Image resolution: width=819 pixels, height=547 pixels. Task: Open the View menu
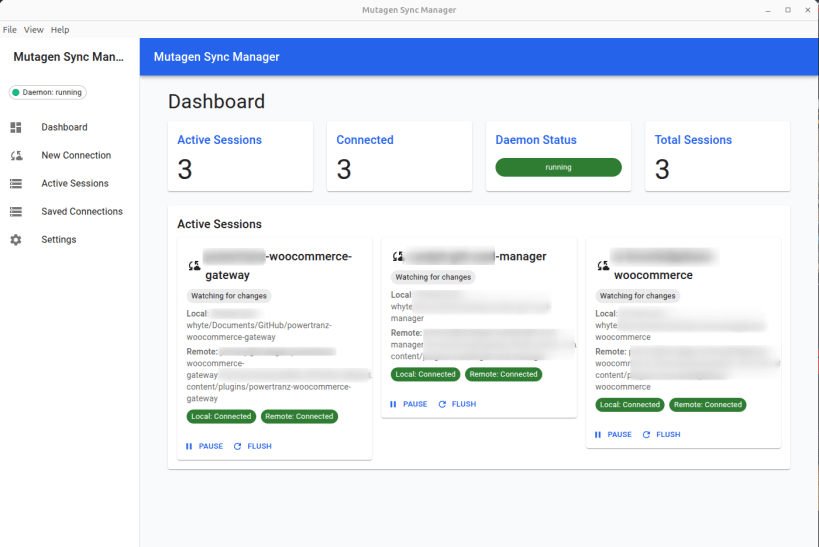coord(33,30)
